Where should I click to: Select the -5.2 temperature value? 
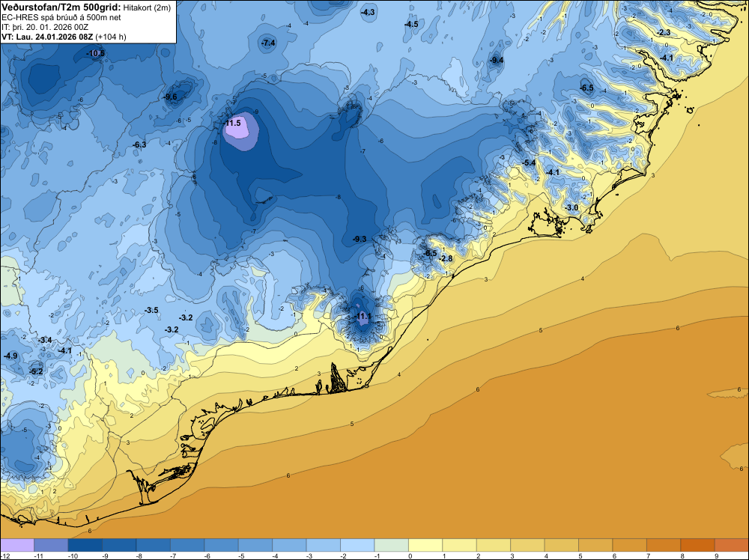pyautogui.click(x=36, y=371)
